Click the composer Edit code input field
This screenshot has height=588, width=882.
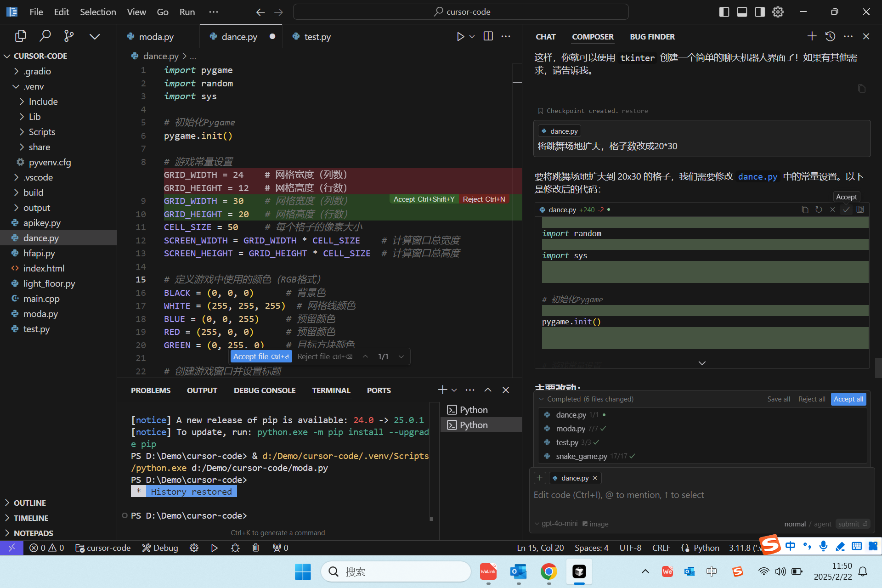click(618, 495)
